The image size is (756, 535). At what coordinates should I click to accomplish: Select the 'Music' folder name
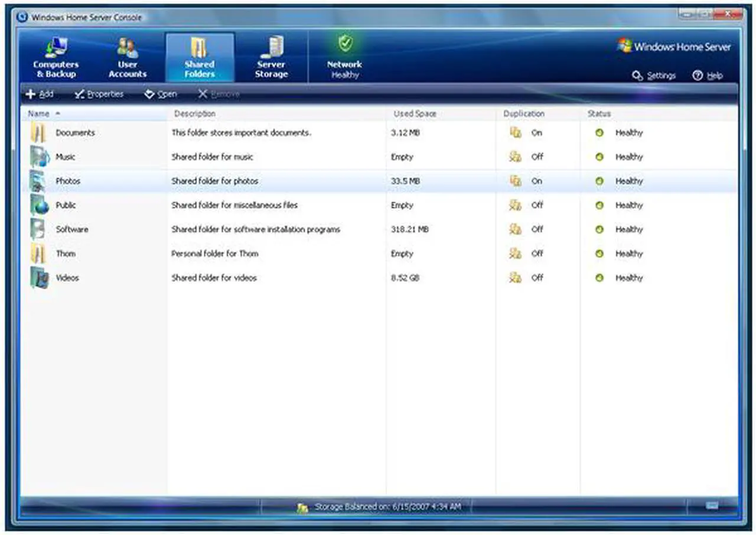pyautogui.click(x=66, y=157)
